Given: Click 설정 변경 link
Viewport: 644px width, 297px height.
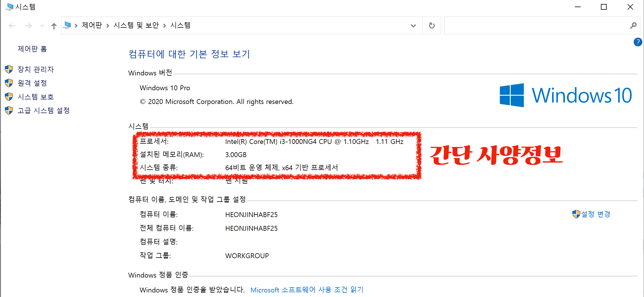Looking at the screenshot, I should (x=596, y=214).
